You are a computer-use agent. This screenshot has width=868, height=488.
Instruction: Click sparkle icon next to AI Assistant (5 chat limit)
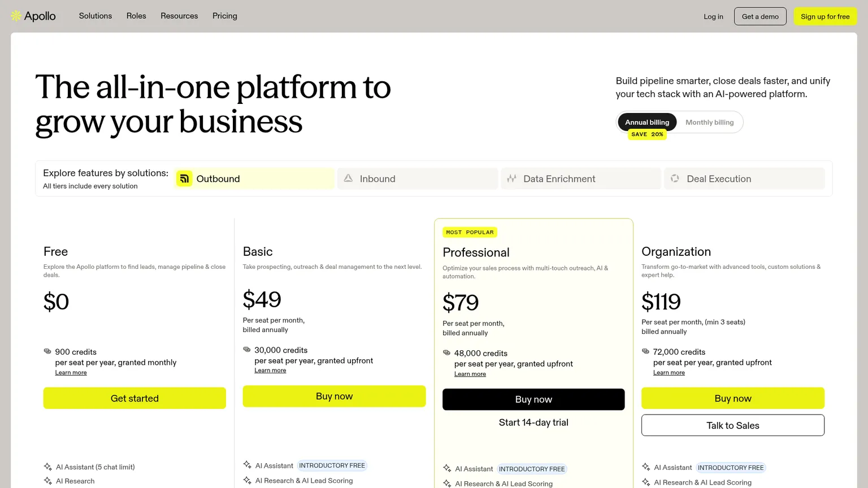[48, 467]
